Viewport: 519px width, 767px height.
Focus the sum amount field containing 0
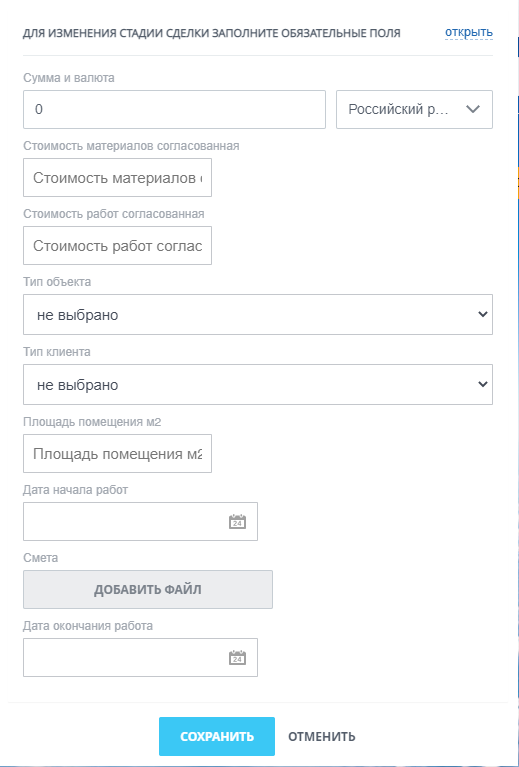pos(174,110)
